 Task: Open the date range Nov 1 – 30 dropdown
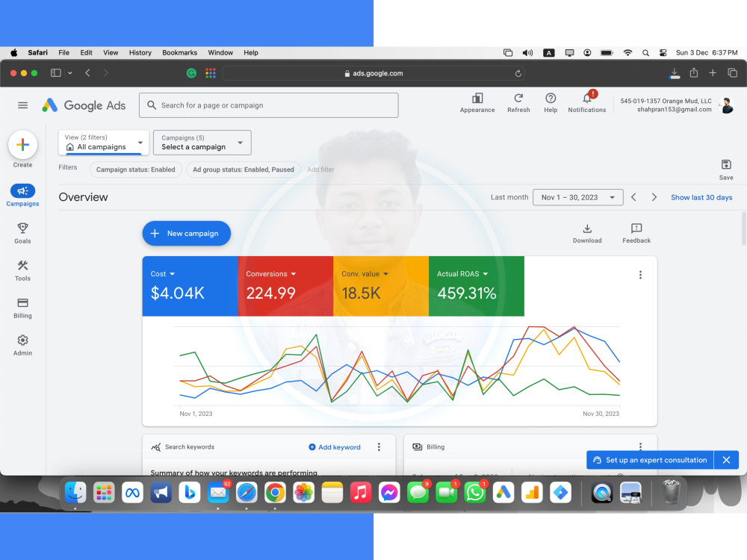point(578,197)
